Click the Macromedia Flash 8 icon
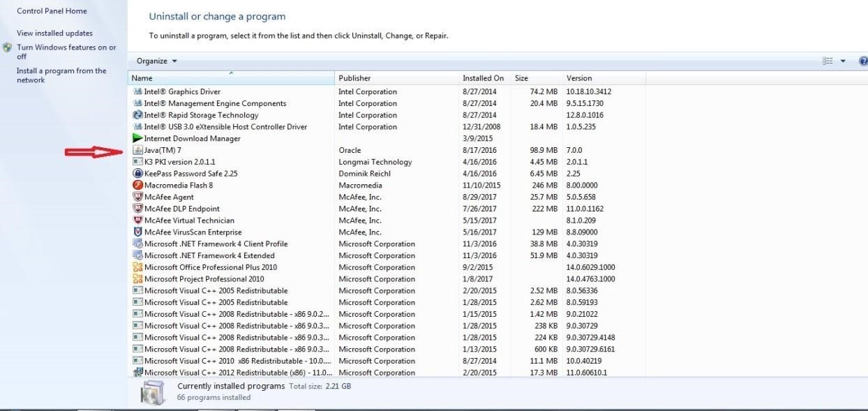This screenshot has height=411, width=868. pyautogui.click(x=137, y=186)
